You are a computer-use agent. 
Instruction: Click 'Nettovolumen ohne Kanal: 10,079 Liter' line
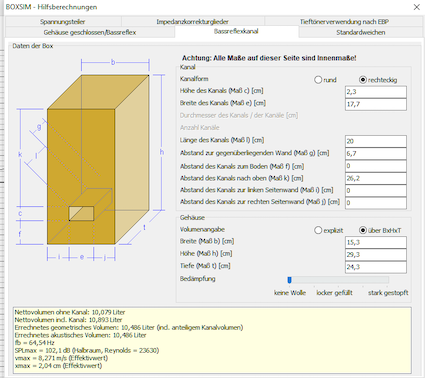tap(70, 312)
